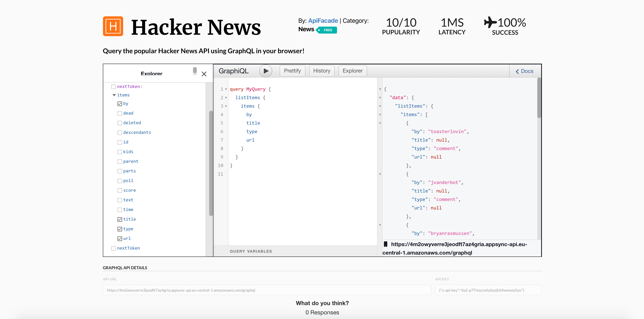Uncheck the 'title' field checkbox

pyautogui.click(x=120, y=219)
